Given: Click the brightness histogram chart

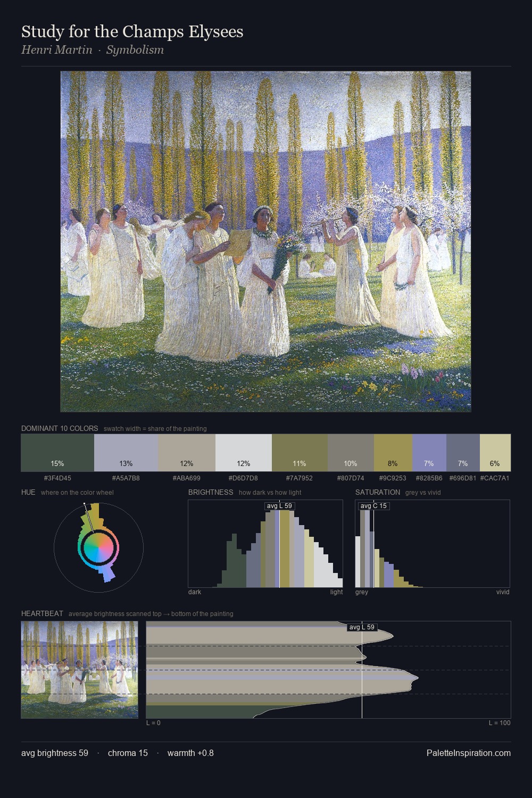Looking at the screenshot, I should point(265,544).
